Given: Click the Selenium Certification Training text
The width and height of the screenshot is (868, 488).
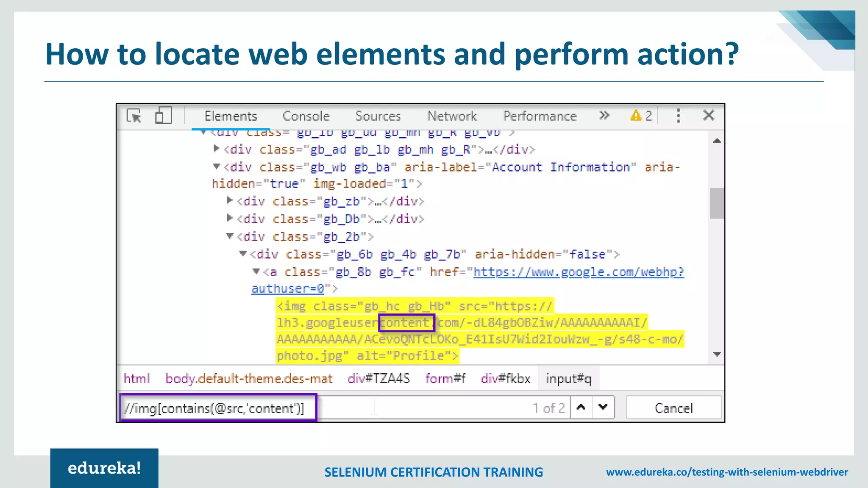Looking at the screenshot, I should (x=434, y=472).
